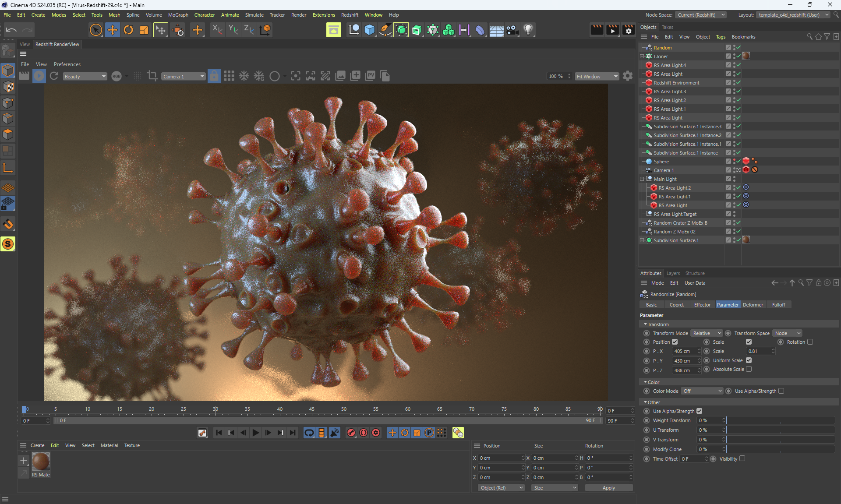This screenshot has width=841, height=504.
Task: Start the Redshift RenderView render button
Action: pyautogui.click(x=39, y=76)
